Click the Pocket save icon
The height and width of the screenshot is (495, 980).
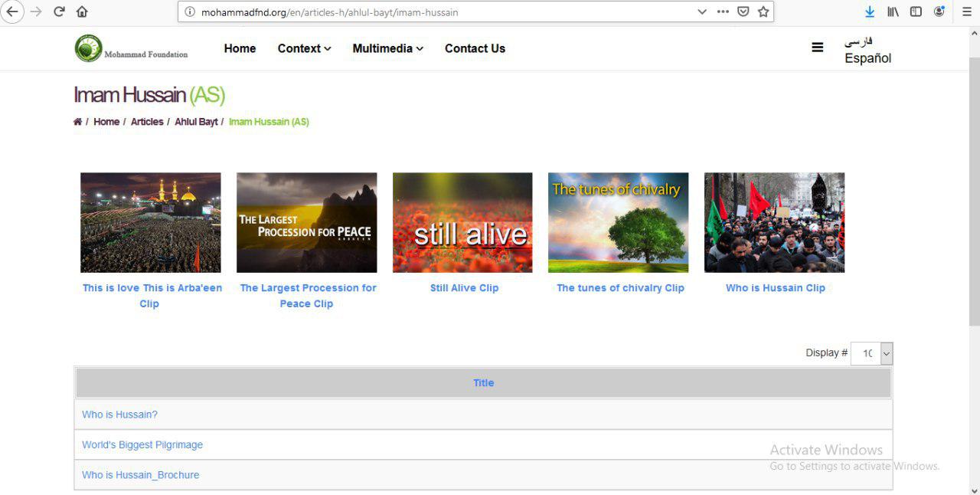[x=743, y=11]
